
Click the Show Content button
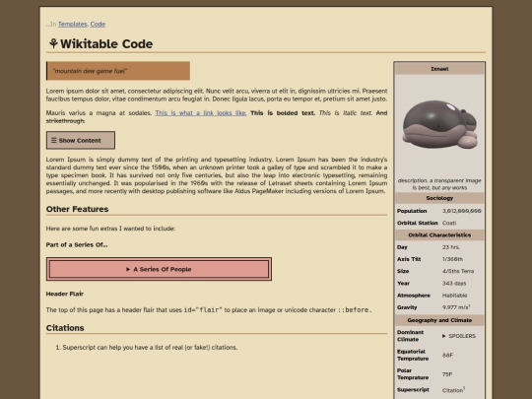tap(81, 140)
